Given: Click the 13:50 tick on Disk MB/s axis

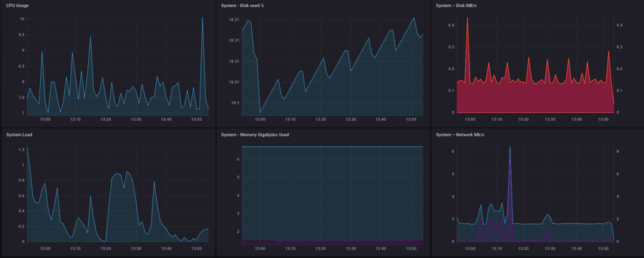Looking at the screenshot, I should point(603,119).
